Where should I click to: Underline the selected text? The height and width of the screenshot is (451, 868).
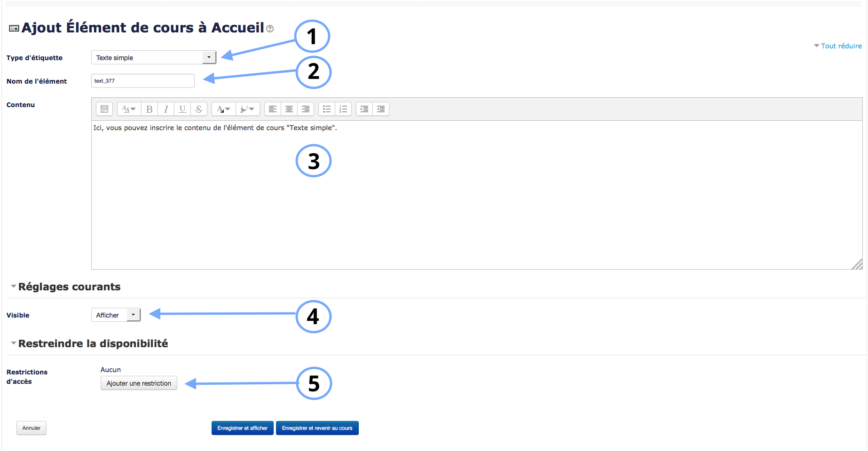click(x=182, y=109)
